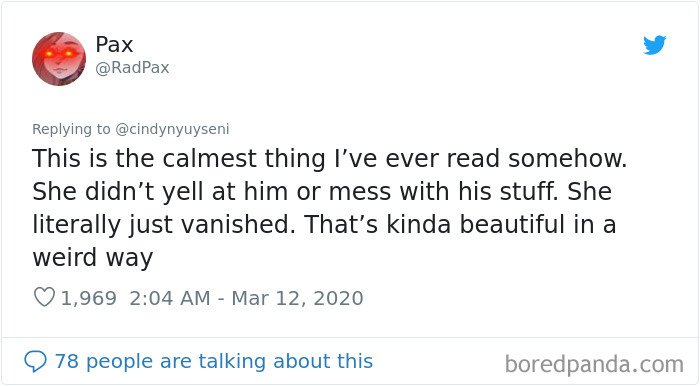Click the line 'literally just vanished'
The height and width of the screenshot is (386, 700).
(x=163, y=224)
